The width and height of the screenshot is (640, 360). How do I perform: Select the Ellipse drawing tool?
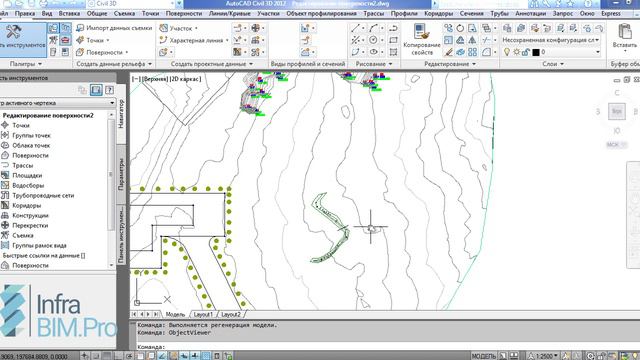coord(373,52)
